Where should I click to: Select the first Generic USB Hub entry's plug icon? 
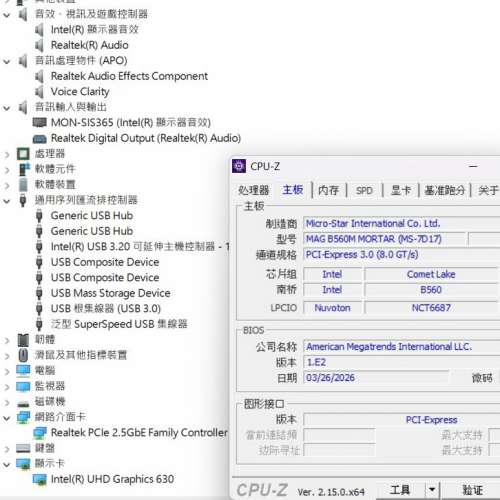(39, 216)
